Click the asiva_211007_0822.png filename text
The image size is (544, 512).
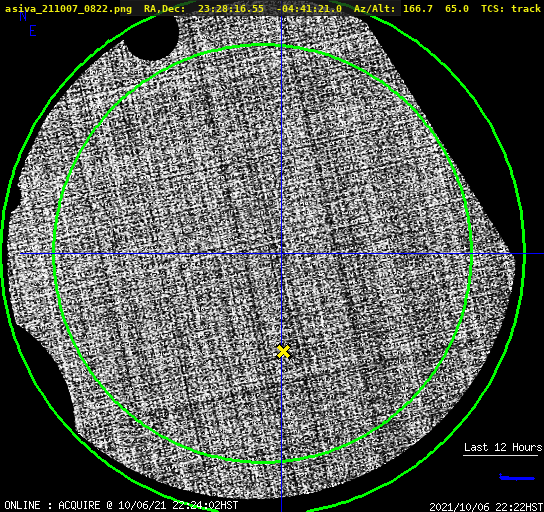68,8
